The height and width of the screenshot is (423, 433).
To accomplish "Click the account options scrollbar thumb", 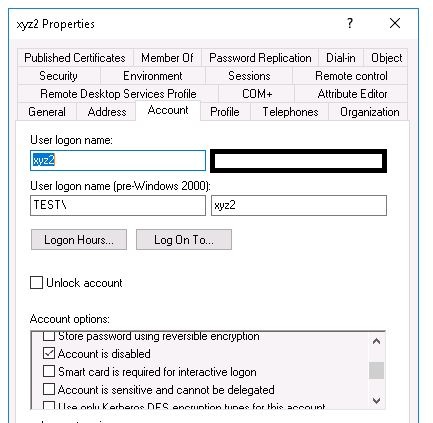I will point(377,370).
